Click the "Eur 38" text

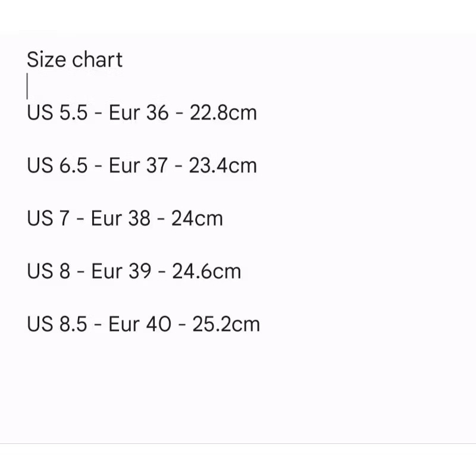point(121,218)
